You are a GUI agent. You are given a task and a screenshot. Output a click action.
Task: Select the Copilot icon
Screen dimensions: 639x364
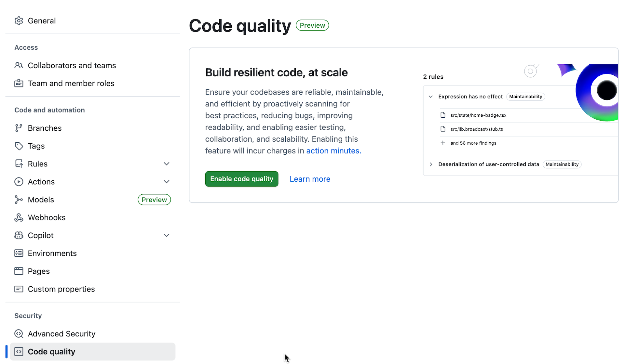tap(19, 235)
